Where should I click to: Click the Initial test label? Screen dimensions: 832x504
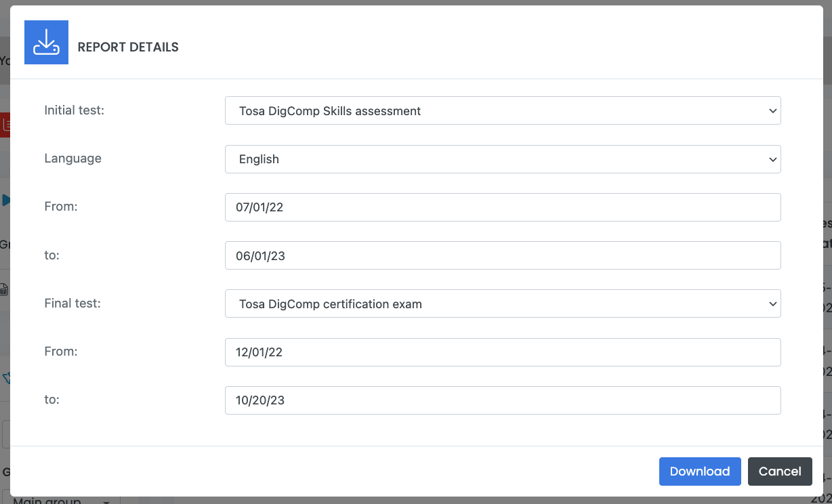point(75,110)
